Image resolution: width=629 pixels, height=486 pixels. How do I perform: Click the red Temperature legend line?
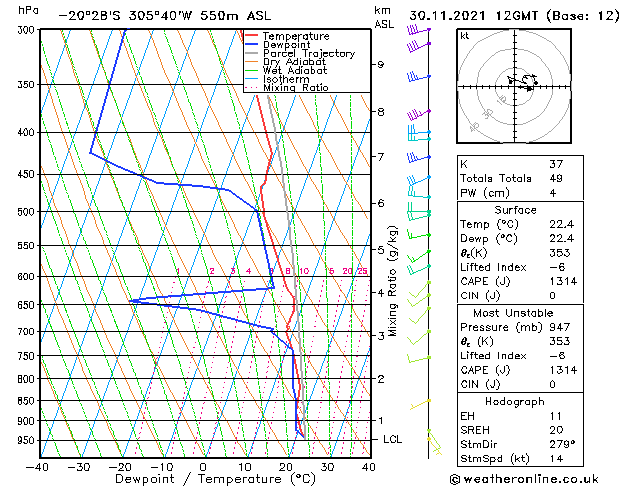[251, 35]
